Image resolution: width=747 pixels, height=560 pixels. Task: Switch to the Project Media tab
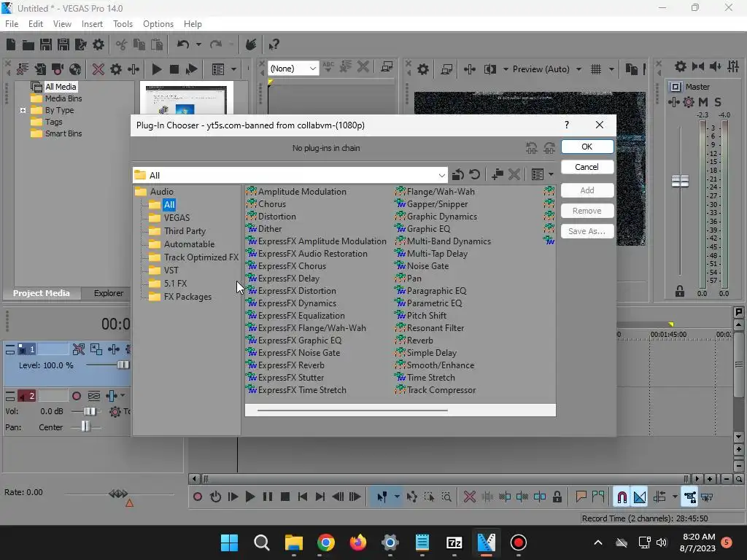point(41,293)
